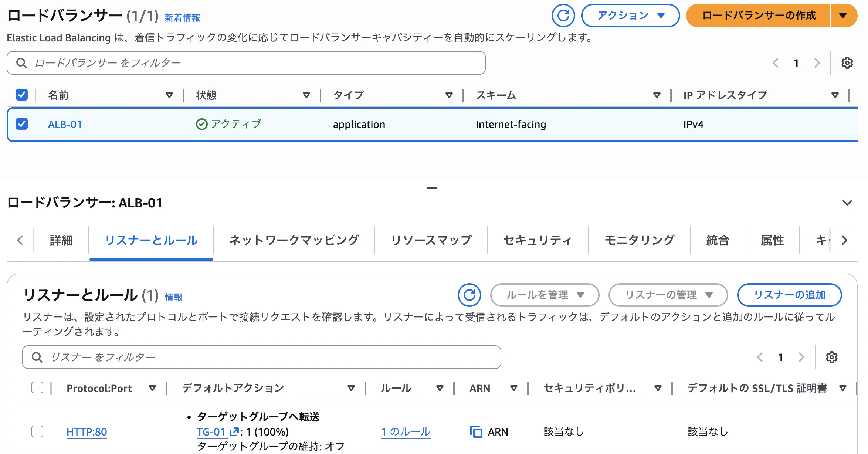Open load balancer table settings gear
Screen dimensions: 868x454
pyautogui.click(x=847, y=63)
